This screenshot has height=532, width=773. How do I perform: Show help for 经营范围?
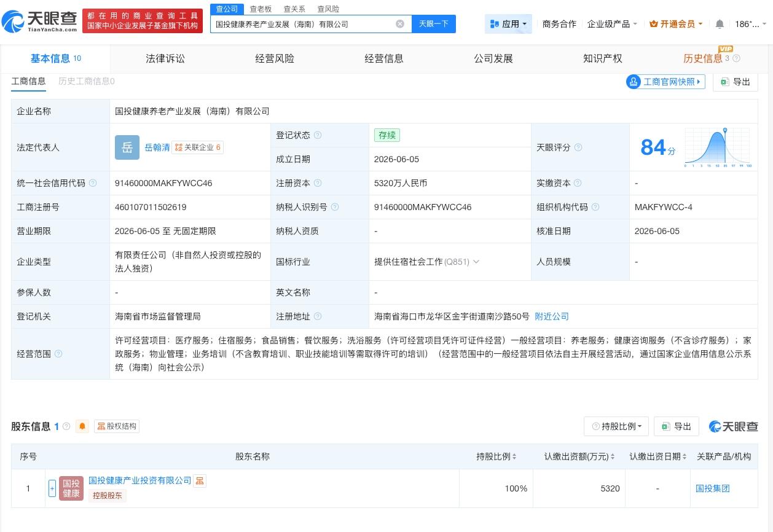pos(58,354)
